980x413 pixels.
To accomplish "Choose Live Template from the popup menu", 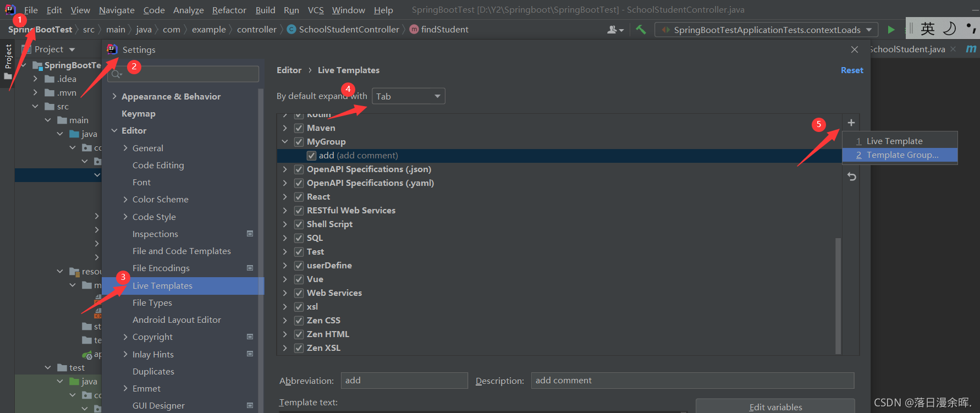I will tap(900, 141).
